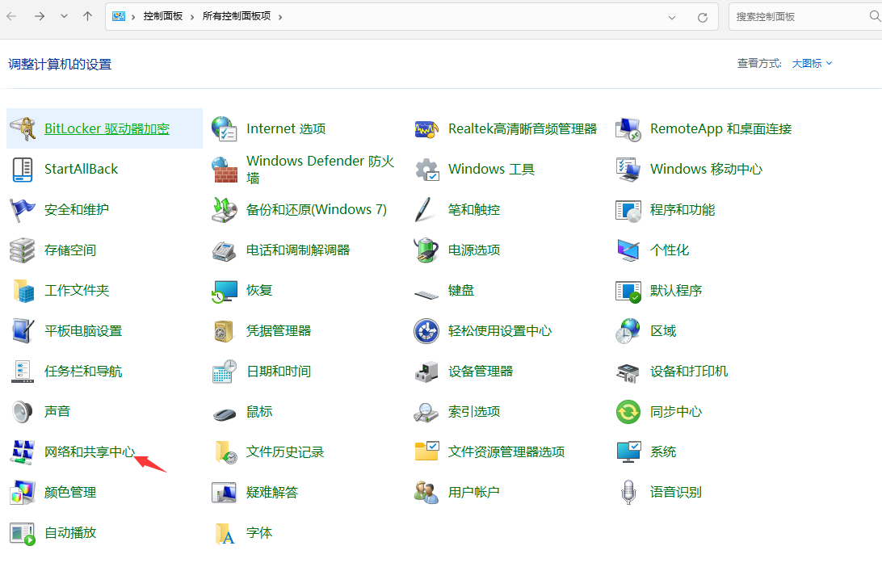Open the 鼠标 icon
882x588 pixels.
[225, 414]
